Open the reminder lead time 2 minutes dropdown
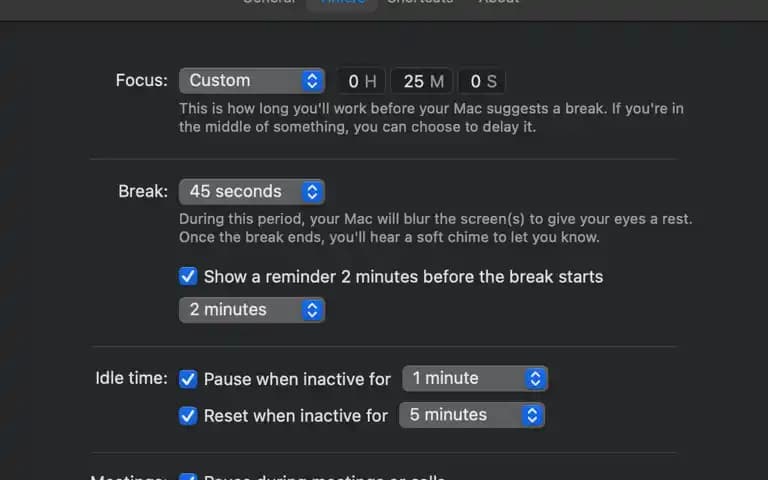The height and width of the screenshot is (480, 768). 252,310
